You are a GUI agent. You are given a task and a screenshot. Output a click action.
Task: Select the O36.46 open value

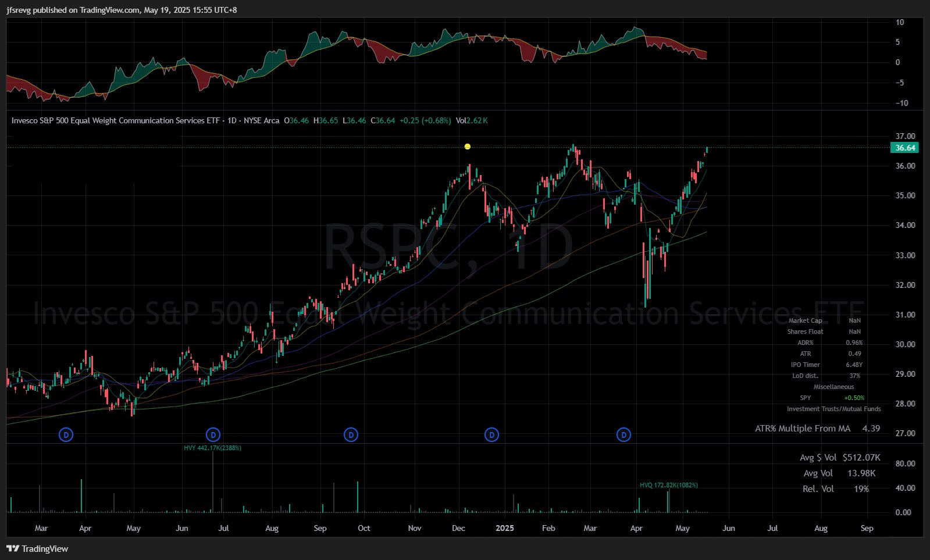pyautogui.click(x=296, y=120)
